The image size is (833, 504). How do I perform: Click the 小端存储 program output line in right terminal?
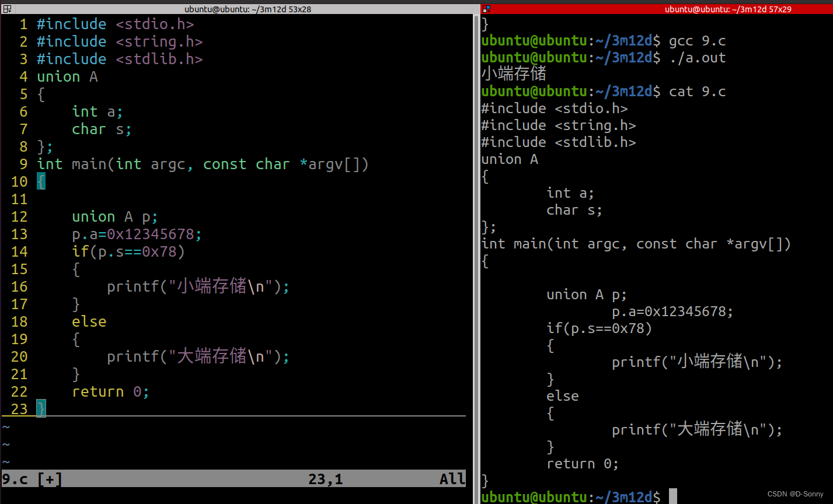(x=514, y=75)
